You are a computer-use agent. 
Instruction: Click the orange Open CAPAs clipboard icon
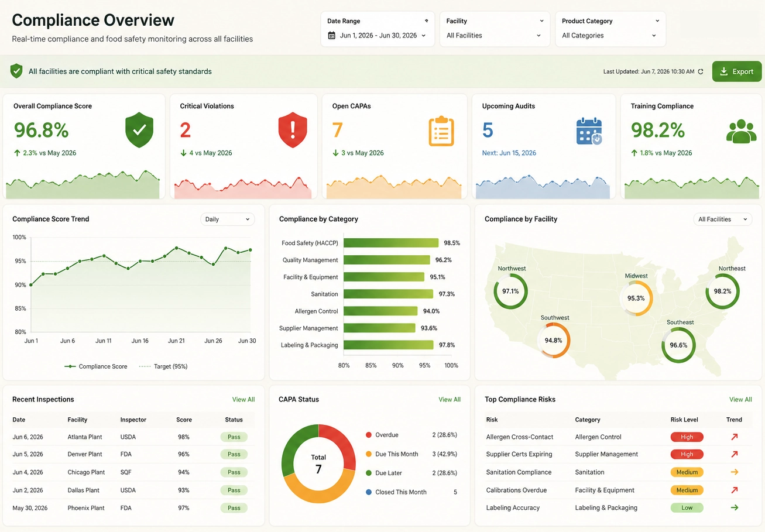click(441, 131)
